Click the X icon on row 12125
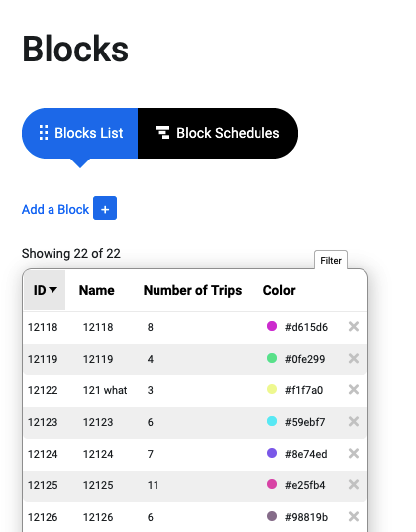Viewport: 416px width, 532px height. point(354,484)
